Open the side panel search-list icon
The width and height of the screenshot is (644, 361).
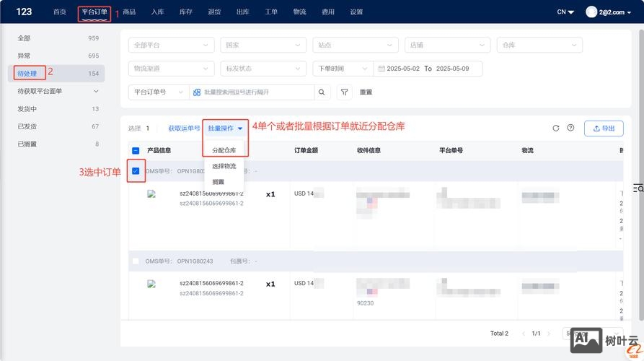(638, 188)
